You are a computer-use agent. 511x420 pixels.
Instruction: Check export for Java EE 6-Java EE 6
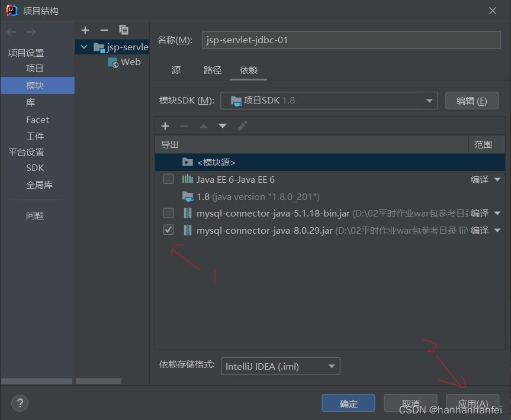[168, 179]
